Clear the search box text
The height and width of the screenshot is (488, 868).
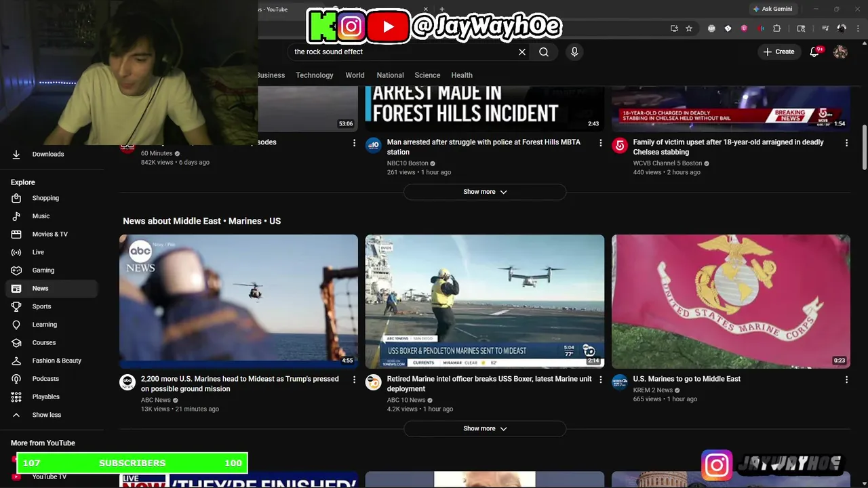[x=522, y=52]
